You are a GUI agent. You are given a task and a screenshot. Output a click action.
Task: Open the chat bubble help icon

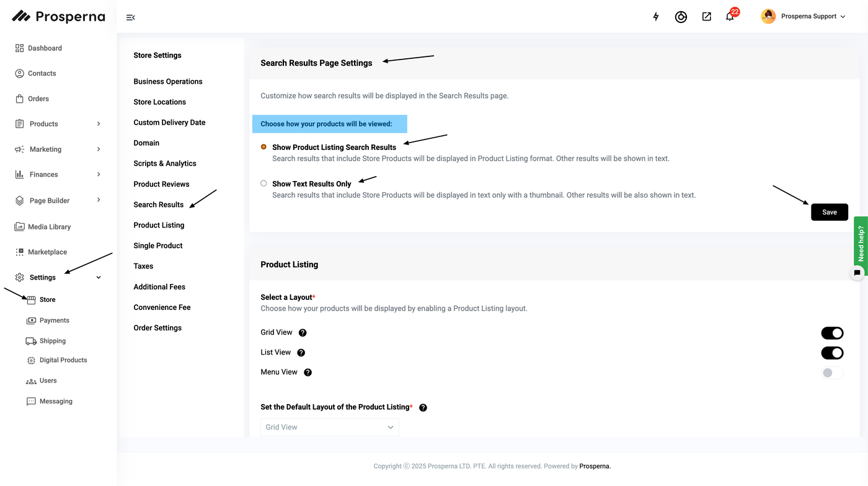tap(857, 272)
